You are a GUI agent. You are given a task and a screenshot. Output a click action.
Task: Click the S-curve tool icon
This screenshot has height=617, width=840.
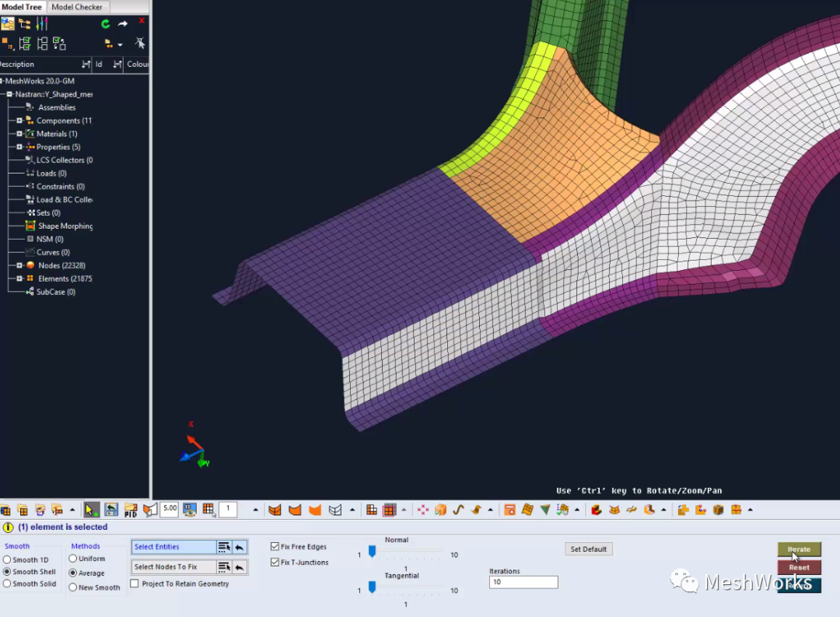[x=458, y=510]
